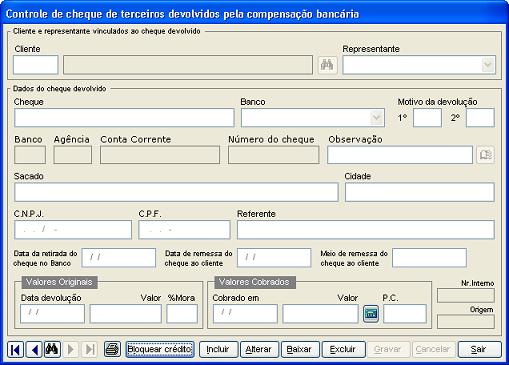Screen dimensions: 509x365
Task: Open client search binoculars icon
Action: pyautogui.click(x=327, y=64)
